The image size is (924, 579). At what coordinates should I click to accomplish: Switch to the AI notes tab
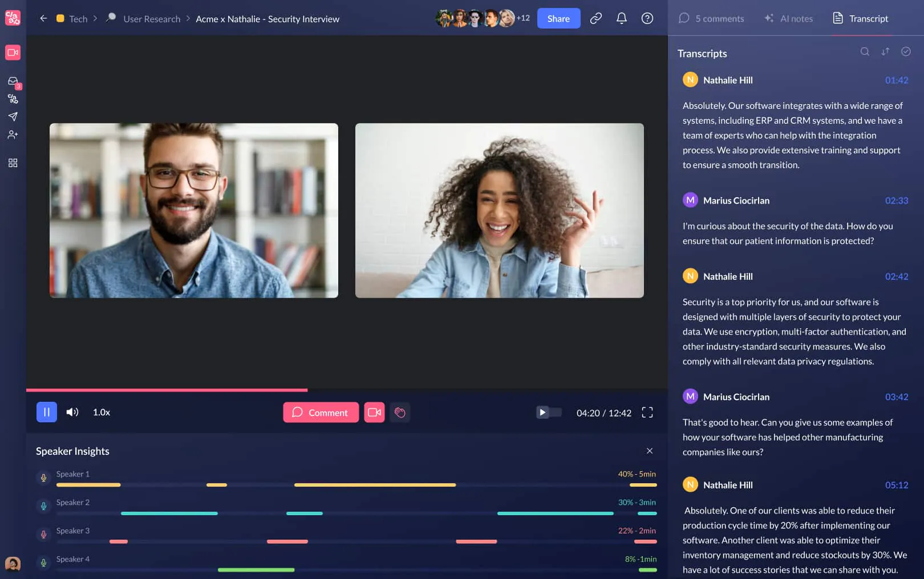pos(788,18)
